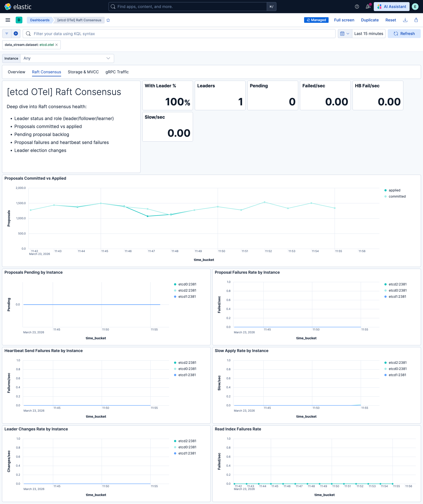Open the user profile avatar E
This screenshot has width=423, height=504.
coord(415,7)
